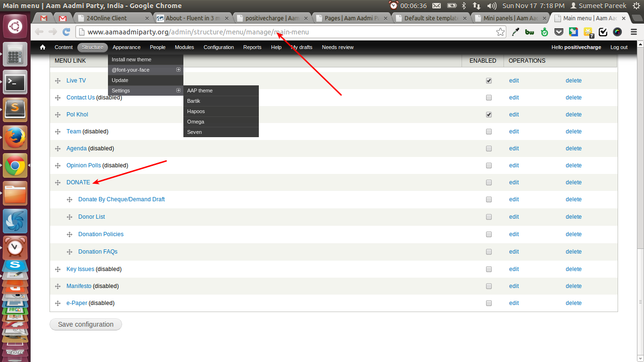Pick the Omega theme settings entry
This screenshot has width=644, height=362.
[221, 122]
